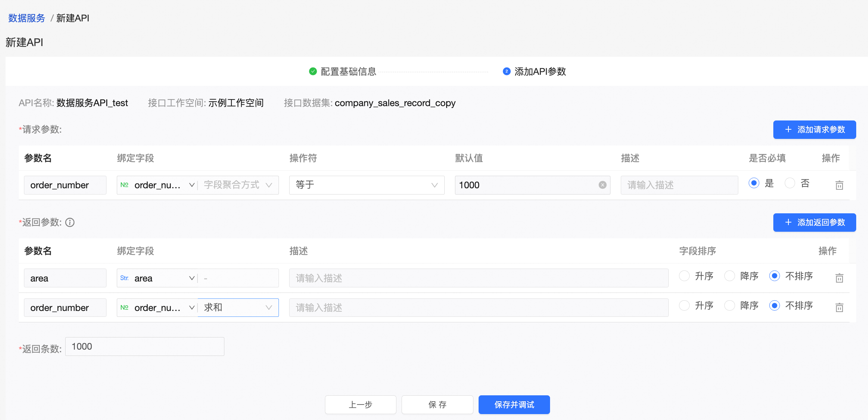The width and height of the screenshot is (868, 420).
Task: Clear the default value 1000 field
Action: tap(602, 185)
